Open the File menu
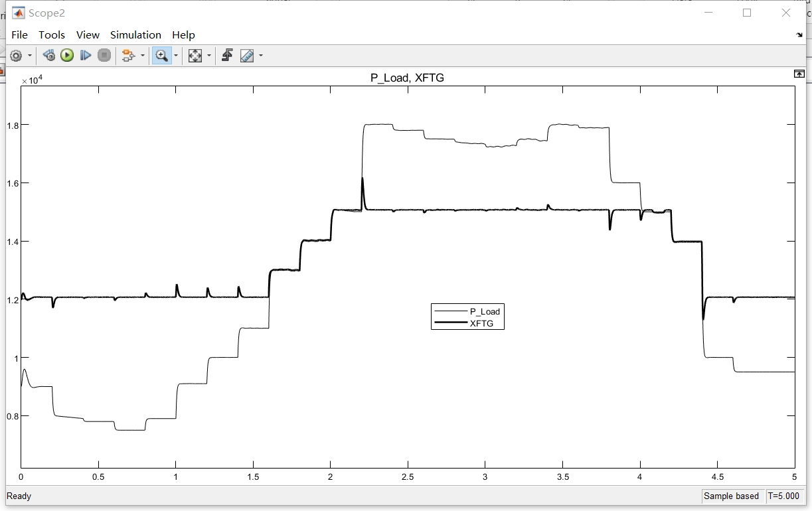Screen dimensions: 812x511 pyautogui.click(x=19, y=35)
